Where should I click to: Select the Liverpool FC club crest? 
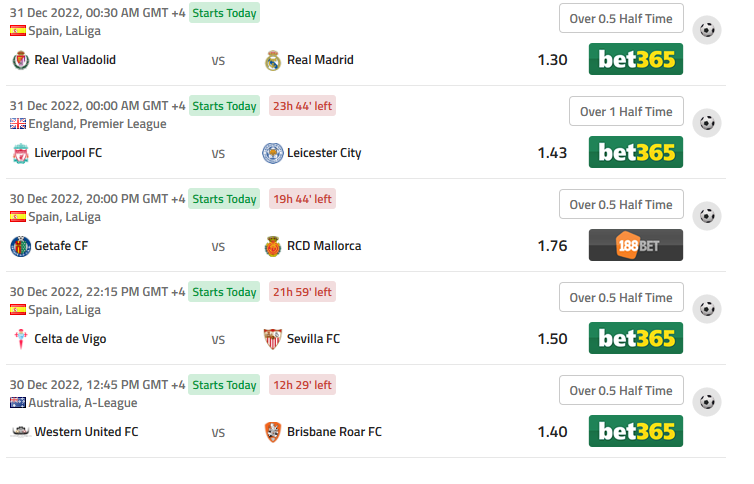point(20,153)
